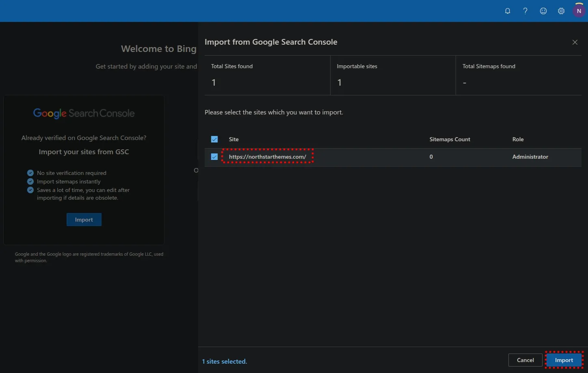Click the 1 sites selected status text

click(225, 361)
